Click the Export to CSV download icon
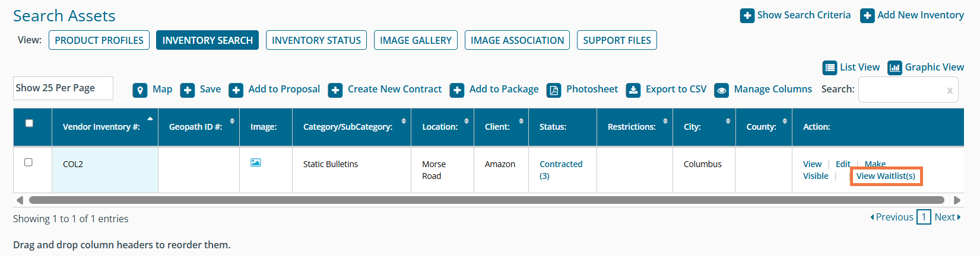The height and width of the screenshot is (256, 980). 633,90
